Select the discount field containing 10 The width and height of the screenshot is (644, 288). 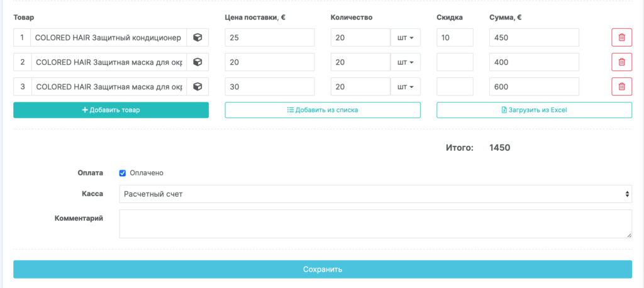tap(455, 38)
